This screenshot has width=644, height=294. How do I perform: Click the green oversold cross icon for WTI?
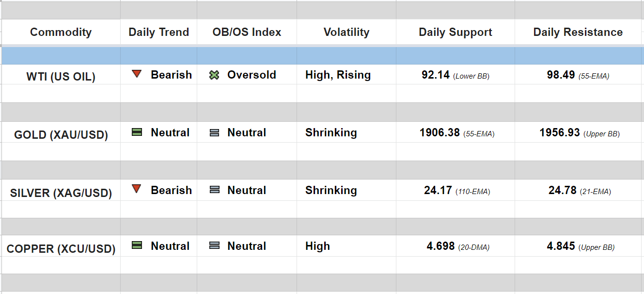(x=214, y=75)
